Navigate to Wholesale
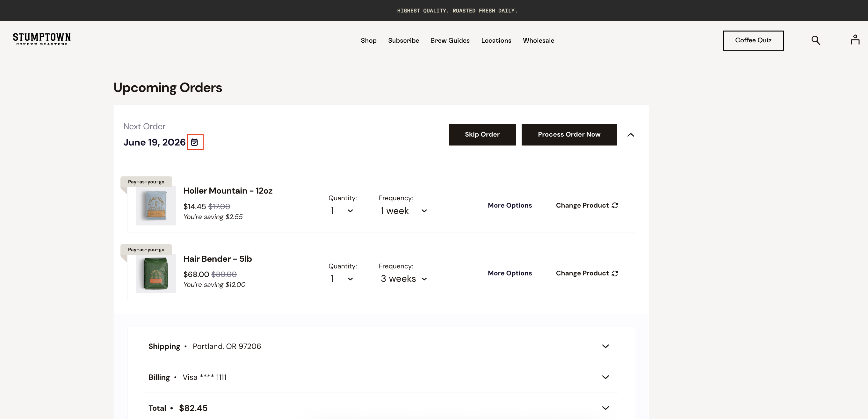868x419 pixels. click(x=538, y=40)
